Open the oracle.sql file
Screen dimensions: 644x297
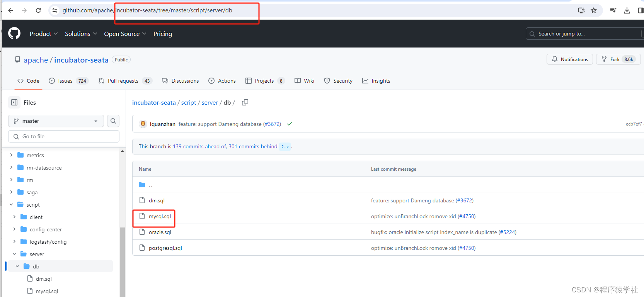pyautogui.click(x=160, y=232)
